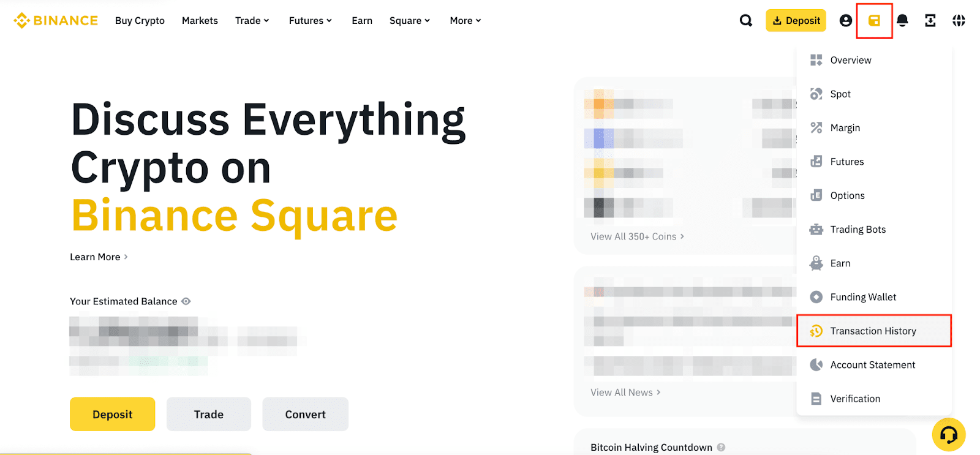
Task: Open the notifications bell
Action: (x=902, y=21)
